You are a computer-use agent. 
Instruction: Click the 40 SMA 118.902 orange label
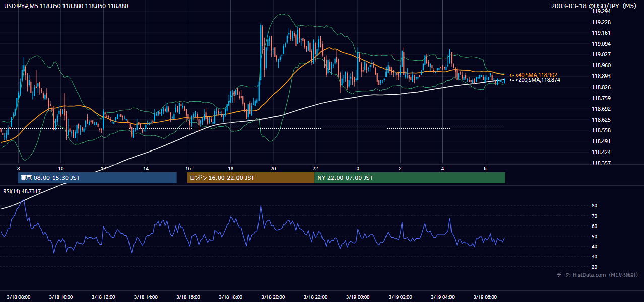(x=533, y=75)
